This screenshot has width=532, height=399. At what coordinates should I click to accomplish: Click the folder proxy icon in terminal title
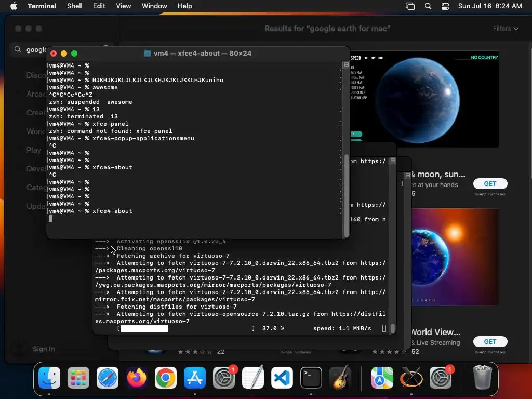coord(147,54)
